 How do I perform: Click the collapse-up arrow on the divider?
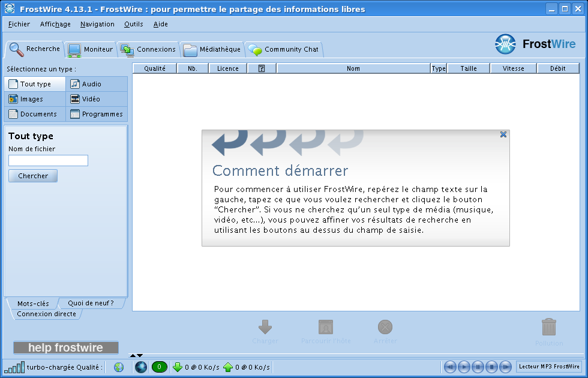tap(133, 355)
